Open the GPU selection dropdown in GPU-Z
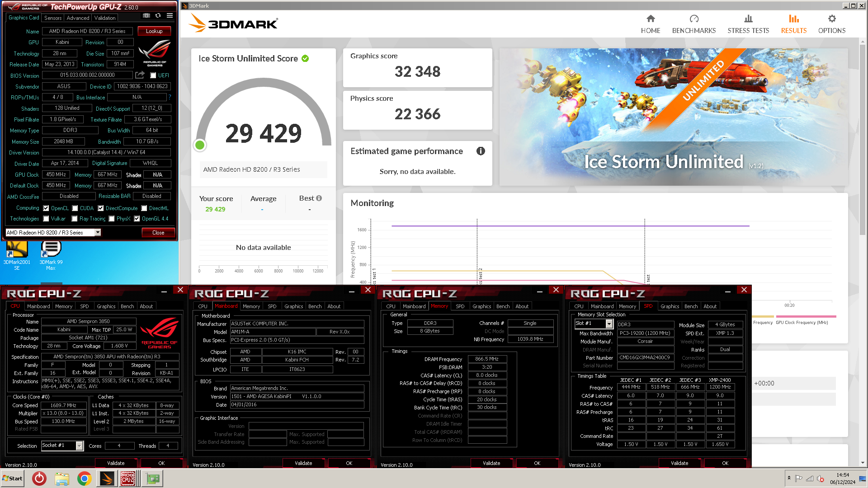The height and width of the screenshot is (488, 868). 97,232
